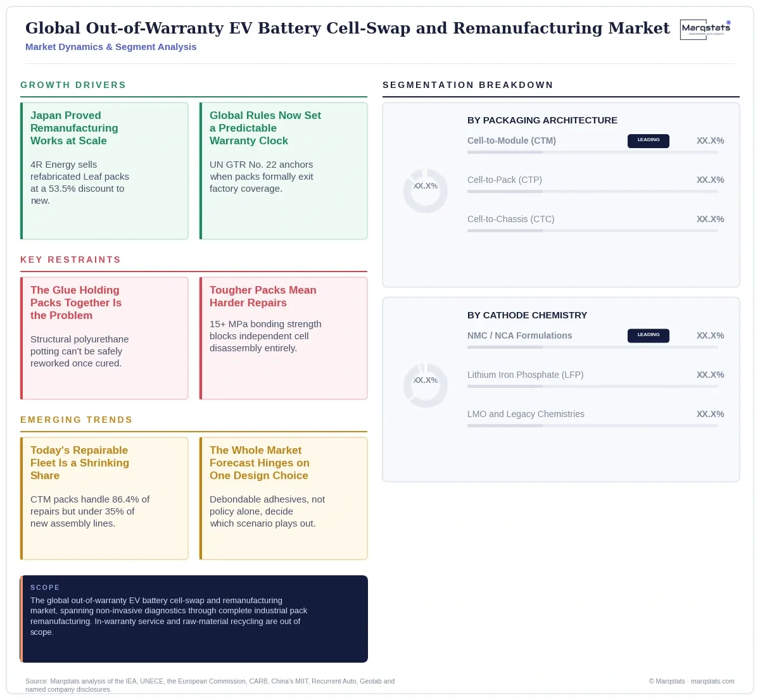This screenshot has width=760, height=700.
Task: Click the NMC / NCA Formulations label
Action: 519,335
